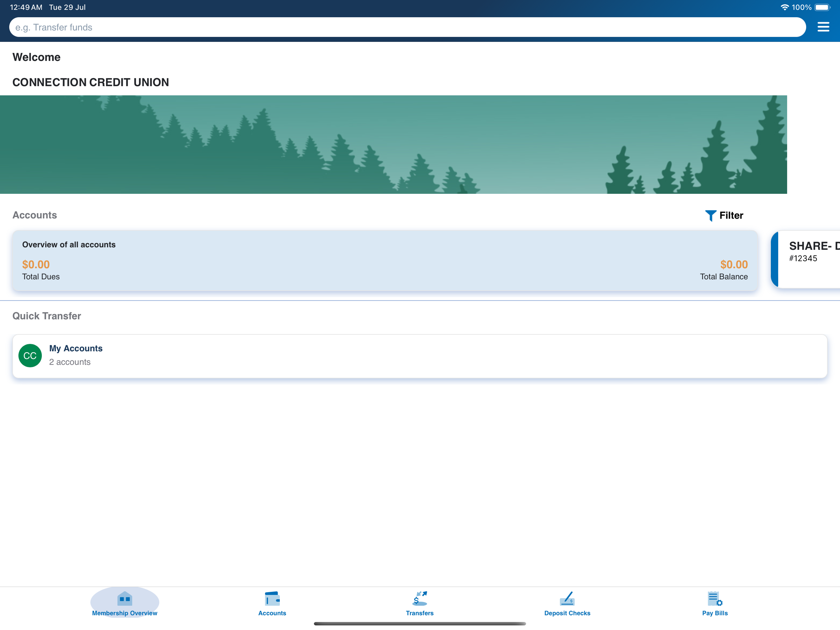Click the Filter funnel icon
840x630 pixels.
710,215
